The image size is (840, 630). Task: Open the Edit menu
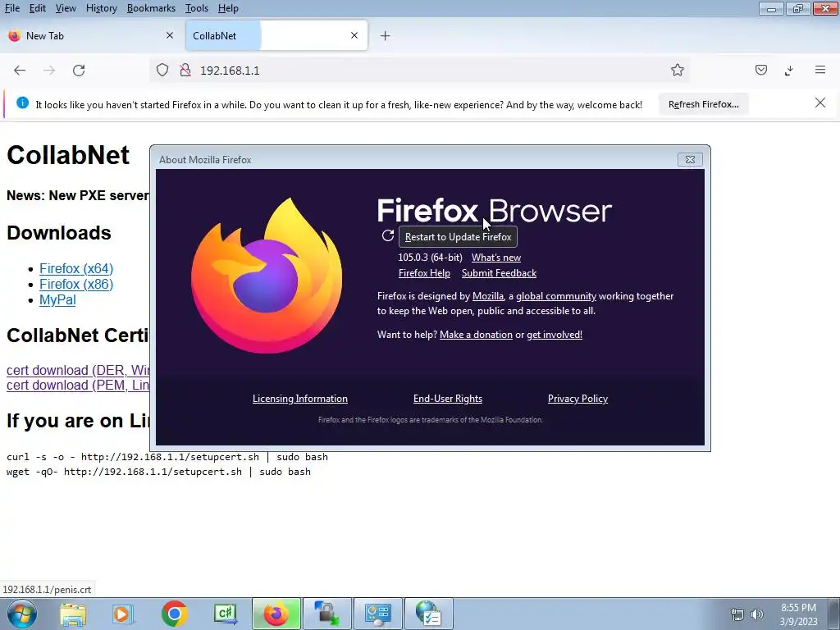click(x=37, y=8)
